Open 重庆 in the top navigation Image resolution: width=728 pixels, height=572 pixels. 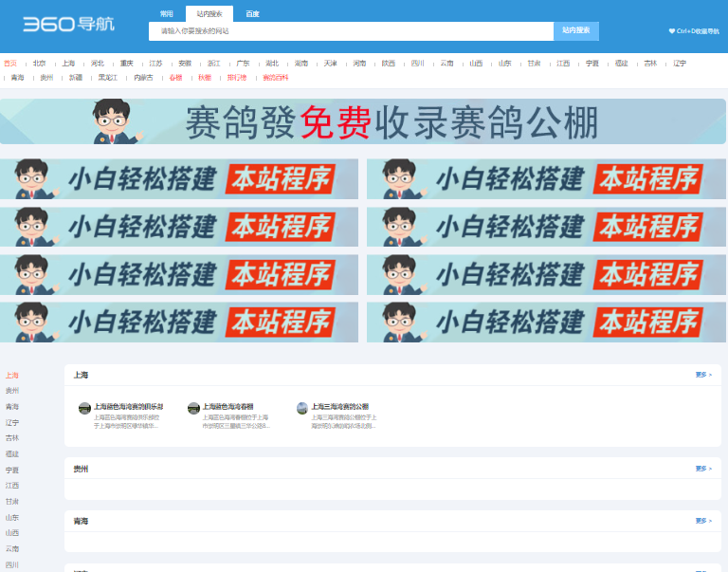[127, 64]
